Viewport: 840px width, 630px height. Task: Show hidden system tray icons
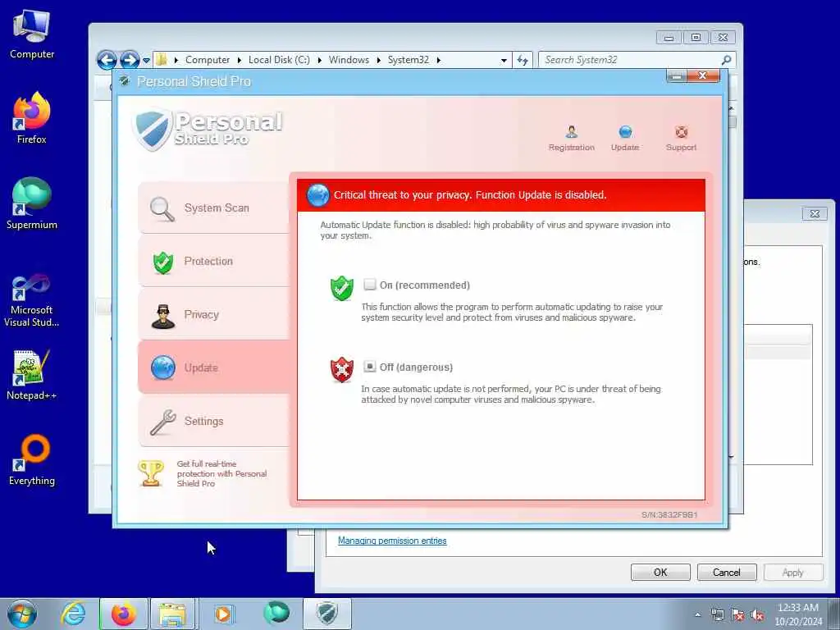point(697,615)
